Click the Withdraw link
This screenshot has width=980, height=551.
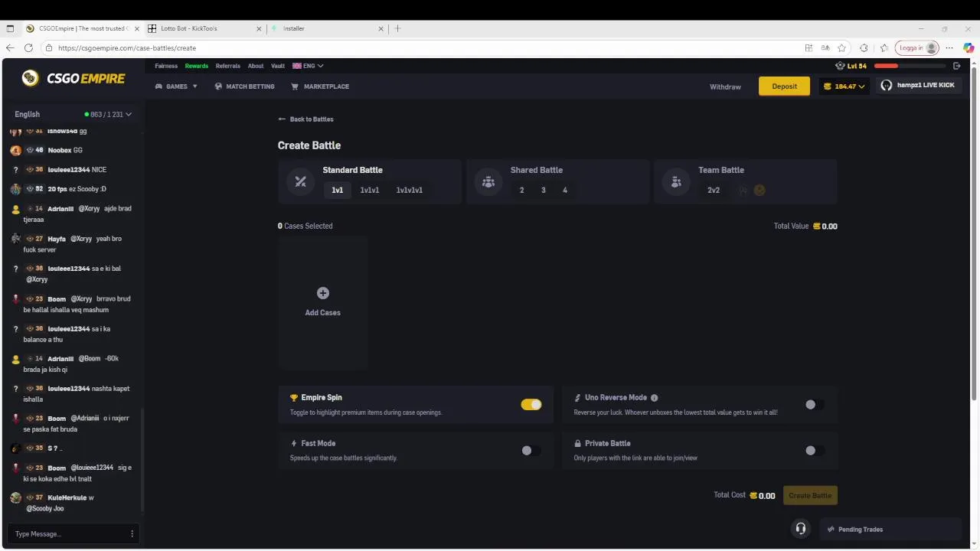tap(725, 86)
